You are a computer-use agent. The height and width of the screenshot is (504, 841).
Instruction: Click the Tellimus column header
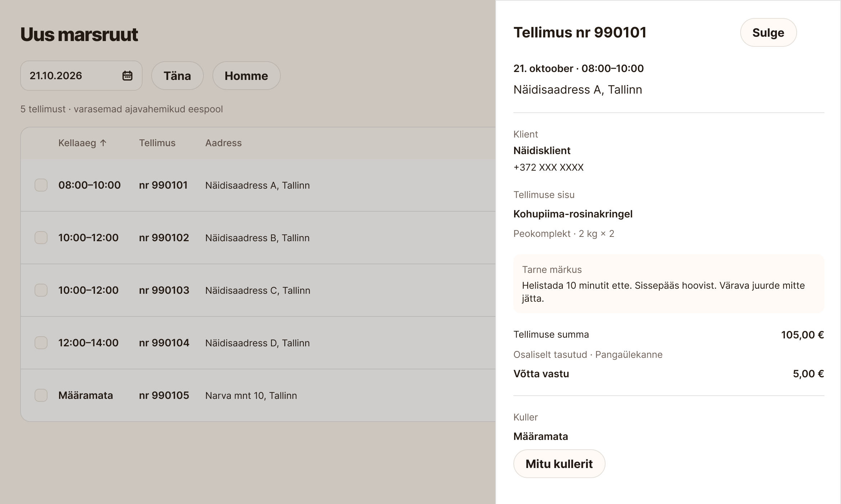[x=157, y=143]
